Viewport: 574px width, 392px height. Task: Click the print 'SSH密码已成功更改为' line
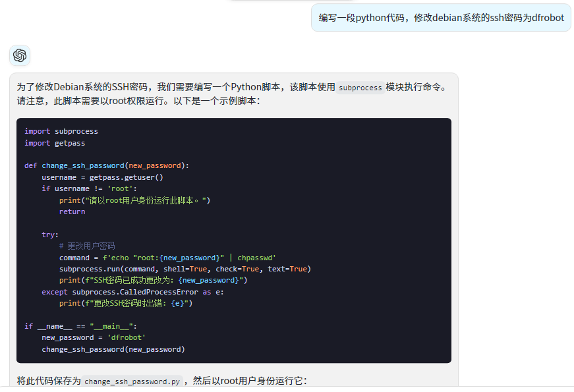click(154, 281)
